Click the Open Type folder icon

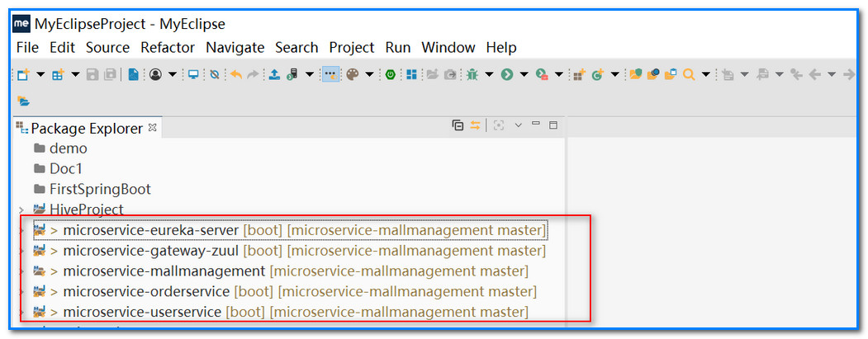pyautogui.click(x=653, y=74)
